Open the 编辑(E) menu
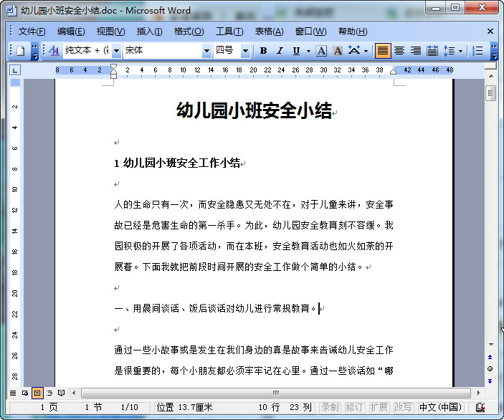Screen dimensions: 504x420 (x=71, y=32)
